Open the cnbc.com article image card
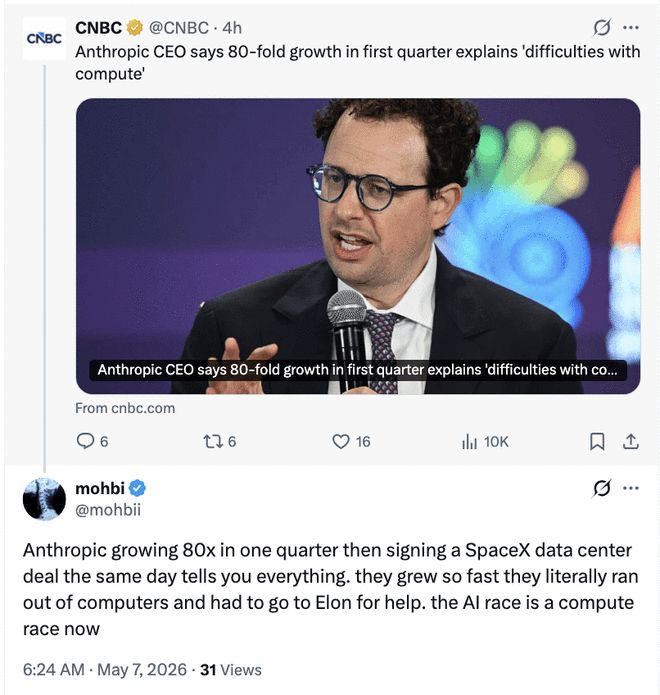Viewport: 660px width, 695px height. pos(358,246)
